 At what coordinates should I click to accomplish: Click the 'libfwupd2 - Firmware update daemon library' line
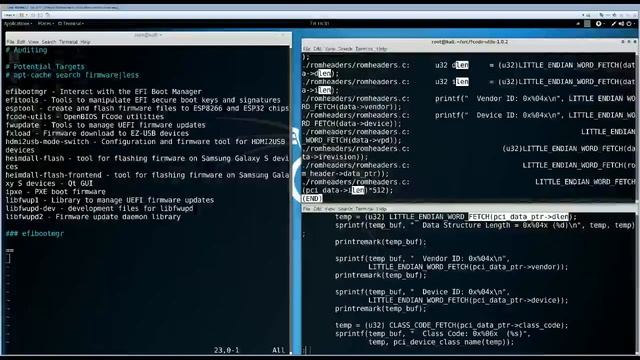(93, 217)
